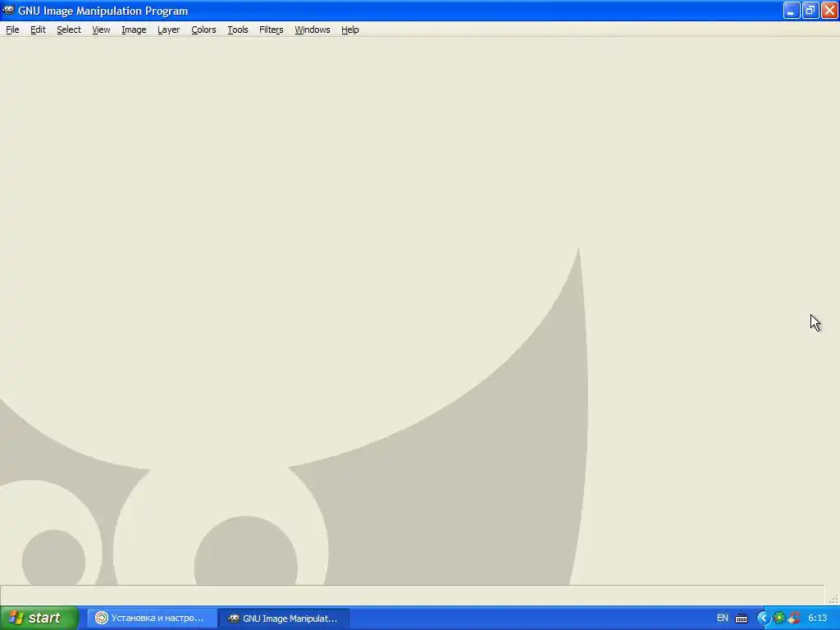This screenshot has width=840, height=630.
Task: Minimize the GIMP window
Action: [792, 11]
